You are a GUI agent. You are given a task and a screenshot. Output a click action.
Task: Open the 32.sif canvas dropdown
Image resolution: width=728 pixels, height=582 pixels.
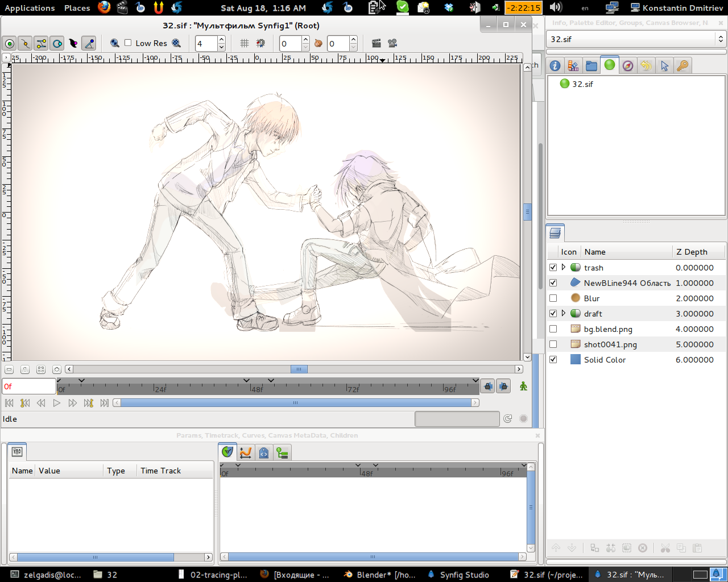click(x=636, y=39)
